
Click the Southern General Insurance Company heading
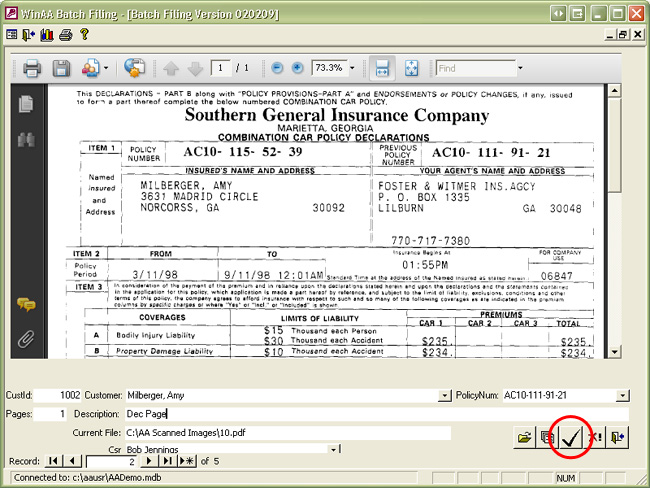pos(337,115)
